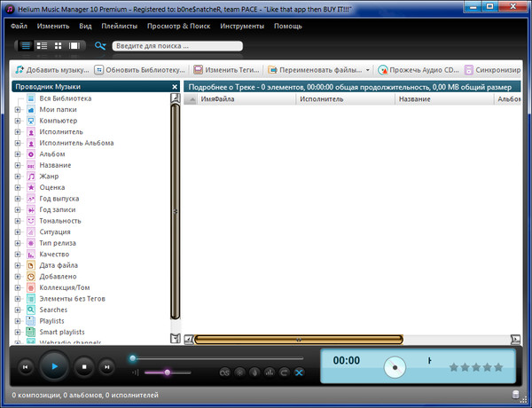Click the Play button

tap(54, 366)
